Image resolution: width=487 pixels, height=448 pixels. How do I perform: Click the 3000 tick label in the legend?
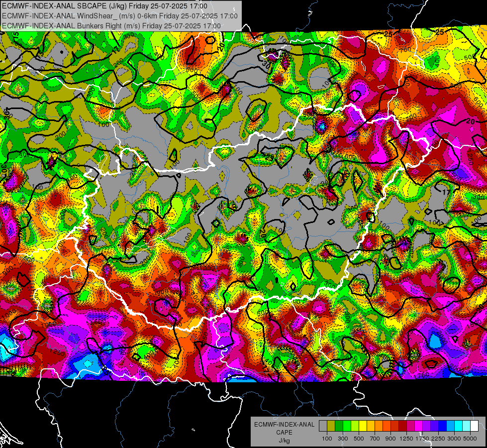click(x=454, y=439)
